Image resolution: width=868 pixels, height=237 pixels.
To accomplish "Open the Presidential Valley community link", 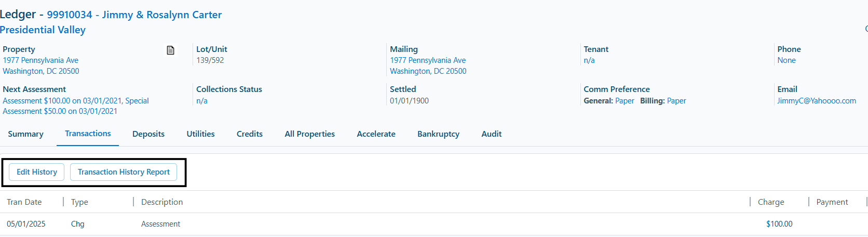I will click(x=43, y=30).
